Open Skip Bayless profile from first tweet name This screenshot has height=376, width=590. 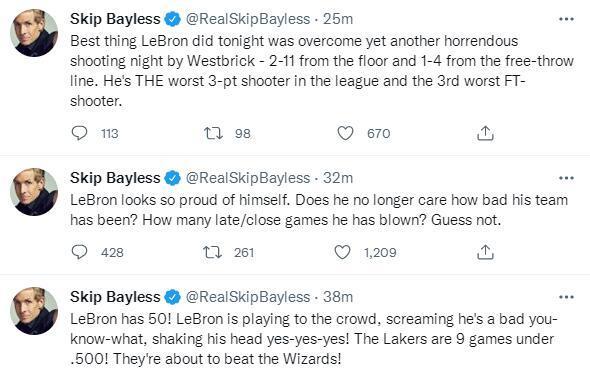click(115, 19)
